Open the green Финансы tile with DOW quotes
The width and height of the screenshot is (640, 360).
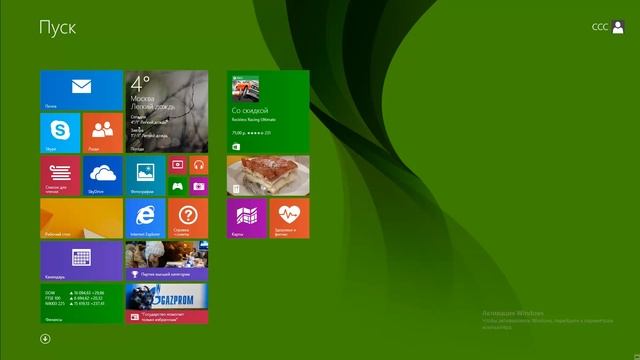[x=82, y=304]
